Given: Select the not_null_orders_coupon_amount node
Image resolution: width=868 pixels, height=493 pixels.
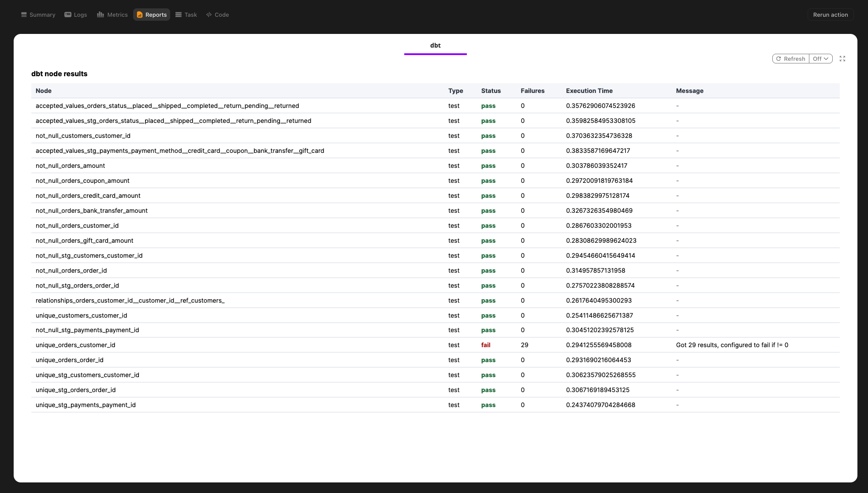Looking at the screenshot, I should pyautogui.click(x=82, y=181).
